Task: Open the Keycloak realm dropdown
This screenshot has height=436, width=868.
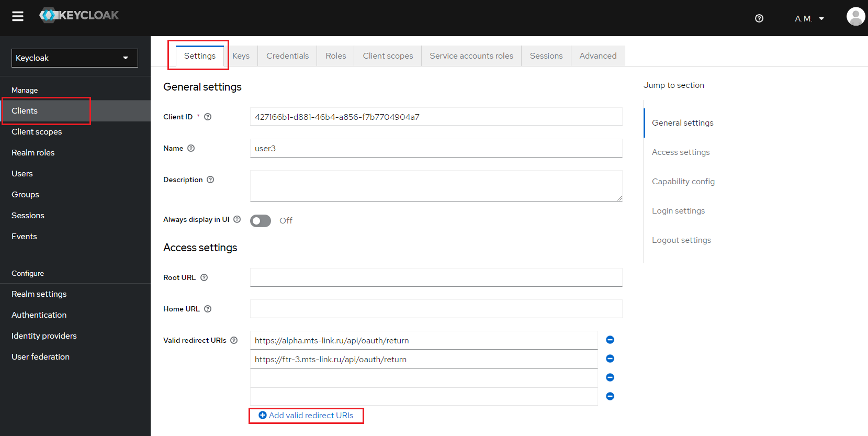Action: point(75,58)
